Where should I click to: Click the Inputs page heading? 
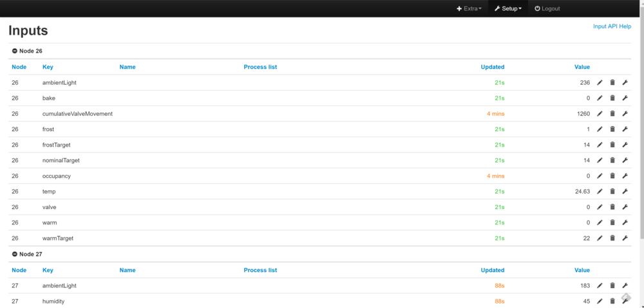pyautogui.click(x=28, y=31)
